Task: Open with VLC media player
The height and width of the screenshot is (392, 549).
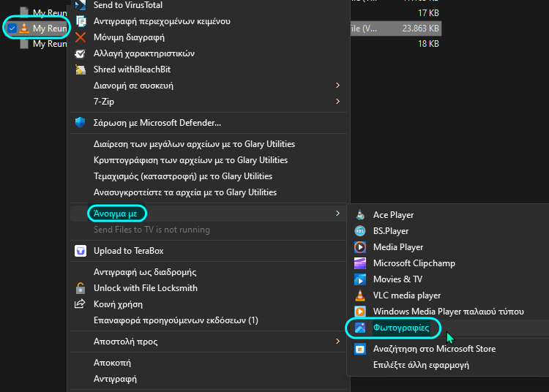Action: point(449,295)
